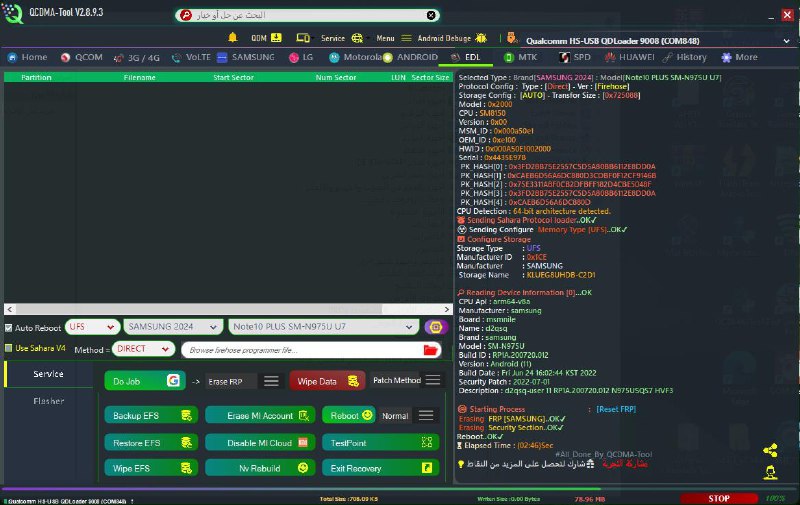This screenshot has width=800, height=505.
Task: Click the USB port icon beside QDLoader
Action: [512, 38]
